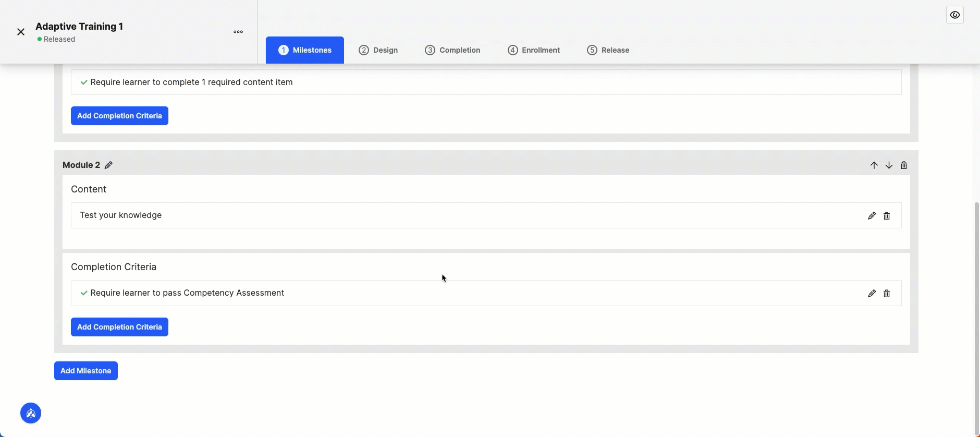980x437 pixels.
Task: Click the Module 2 heading
Action: 81,165
